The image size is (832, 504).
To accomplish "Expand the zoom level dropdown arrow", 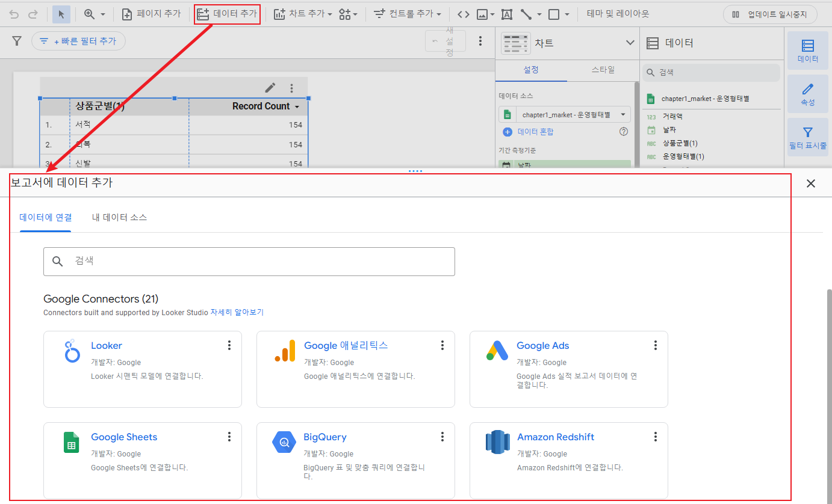I will 102,14.
